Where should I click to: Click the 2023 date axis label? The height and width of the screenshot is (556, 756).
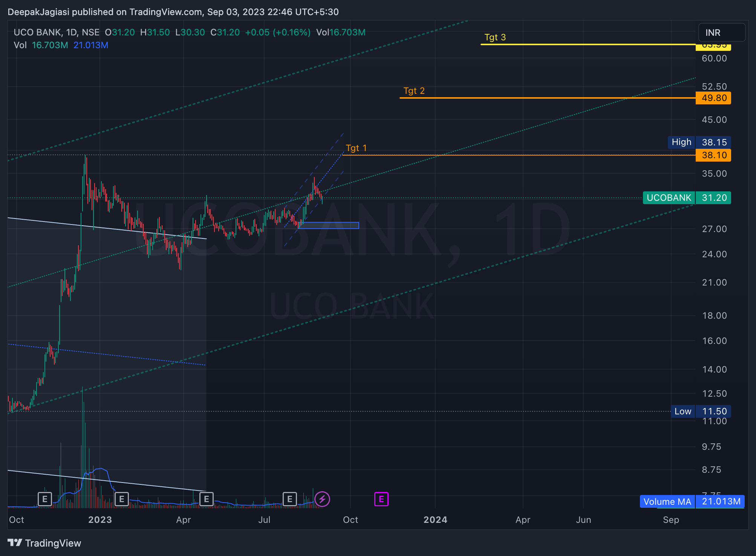coord(100,520)
